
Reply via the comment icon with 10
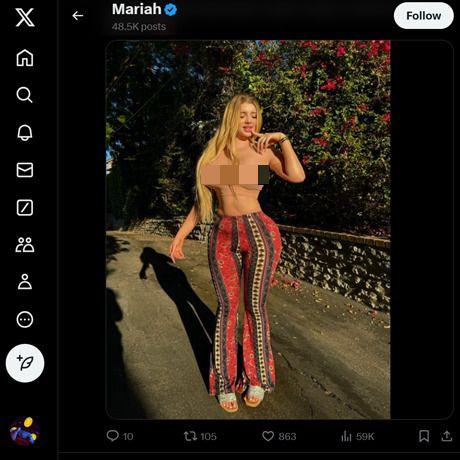[120, 436]
